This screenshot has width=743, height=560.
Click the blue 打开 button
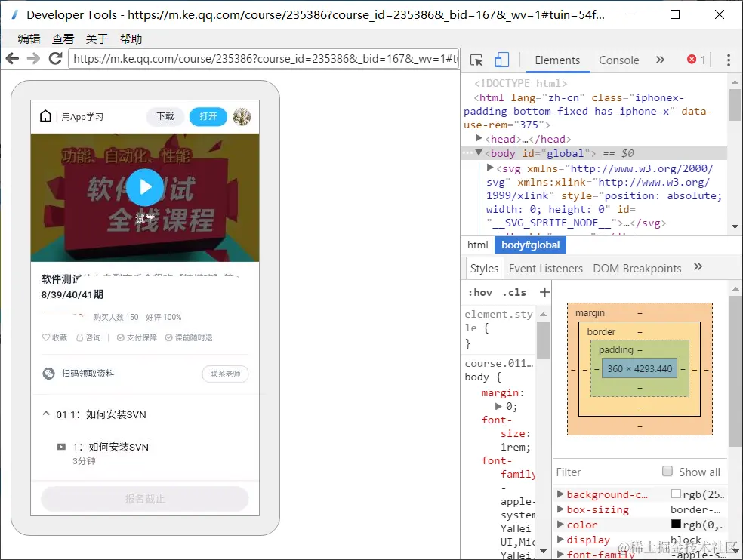(208, 116)
